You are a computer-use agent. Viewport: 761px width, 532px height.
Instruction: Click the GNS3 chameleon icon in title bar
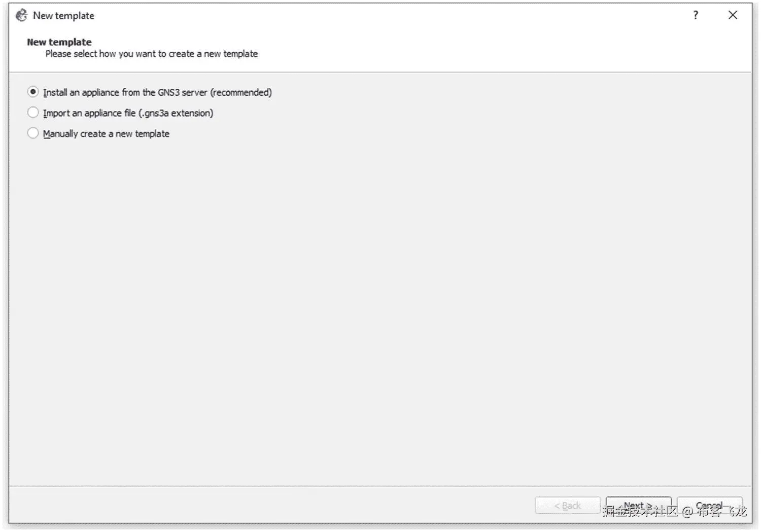21,15
